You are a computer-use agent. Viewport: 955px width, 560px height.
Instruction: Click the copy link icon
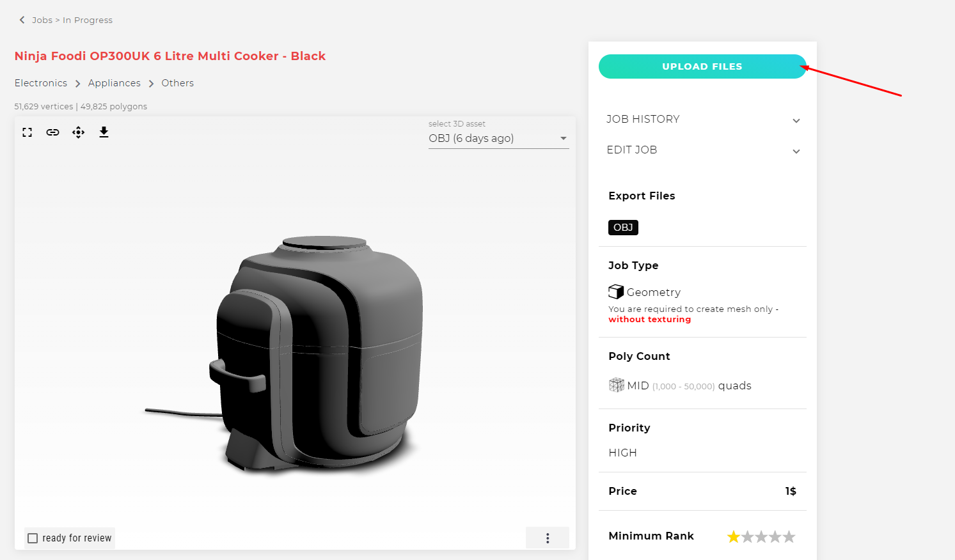[x=52, y=132]
